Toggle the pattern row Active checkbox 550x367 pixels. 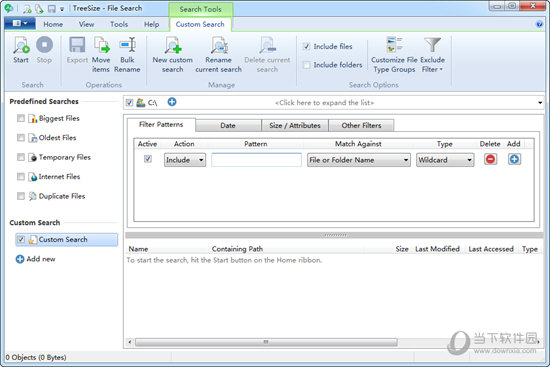click(148, 159)
